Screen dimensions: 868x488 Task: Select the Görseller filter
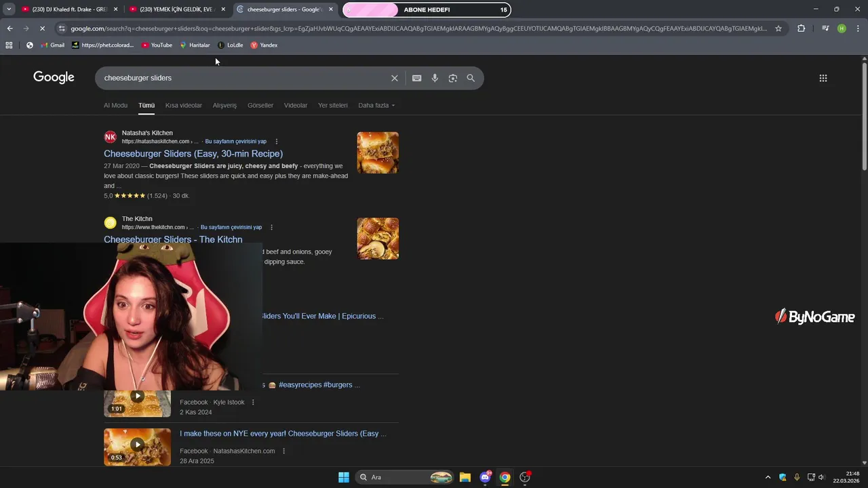pyautogui.click(x=260, y=106)
